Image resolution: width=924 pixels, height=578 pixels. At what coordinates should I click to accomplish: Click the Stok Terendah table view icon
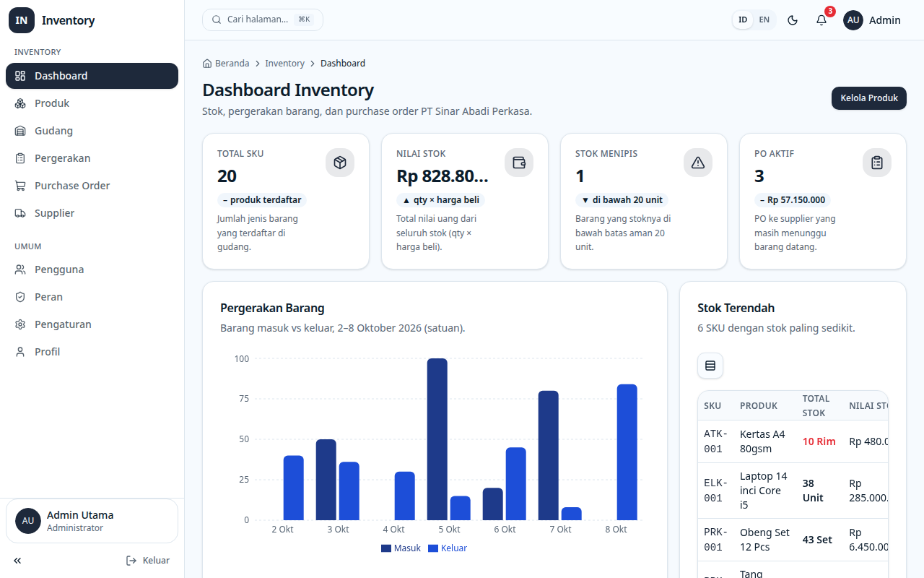710,366
